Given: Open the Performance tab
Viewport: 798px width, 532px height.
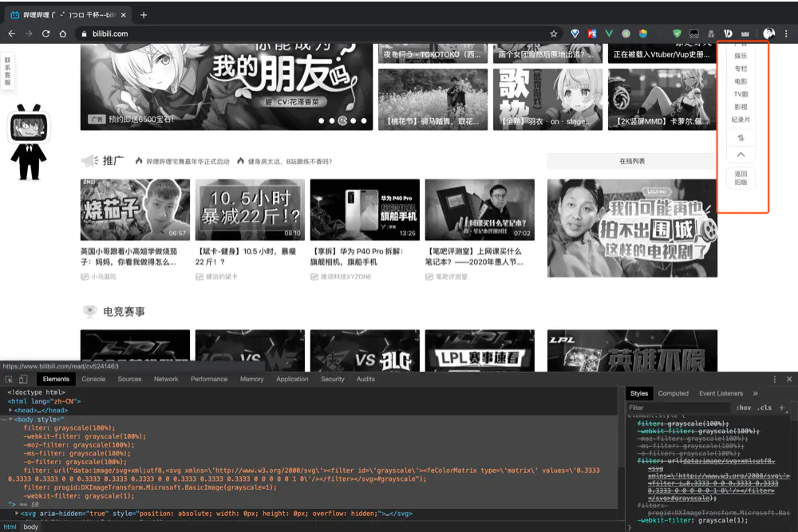Looking at the screenshot, I should (209, 379).
